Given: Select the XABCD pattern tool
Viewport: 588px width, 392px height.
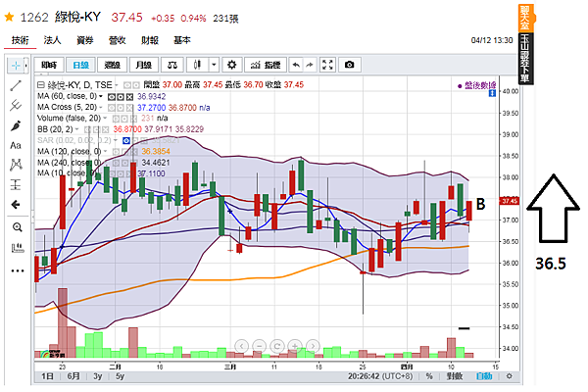Looking at the screenshot, I should click(16, 165).
